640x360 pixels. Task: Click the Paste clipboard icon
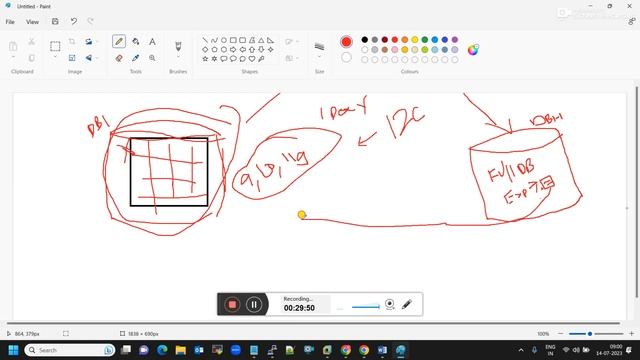(x=13, y=46)
